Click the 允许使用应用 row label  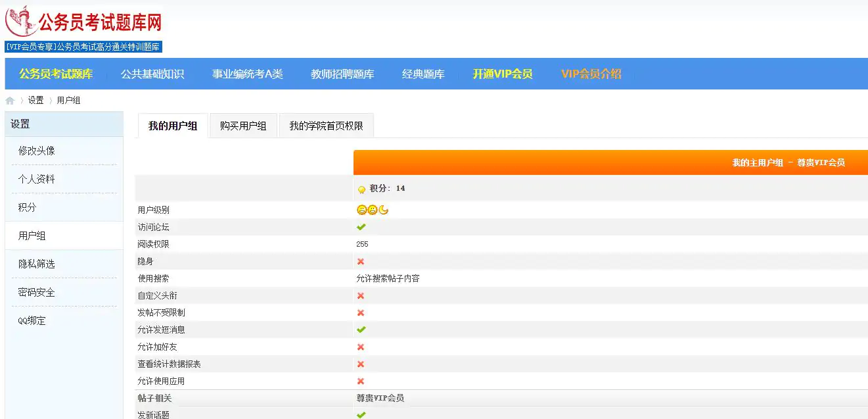pos(161,381)
